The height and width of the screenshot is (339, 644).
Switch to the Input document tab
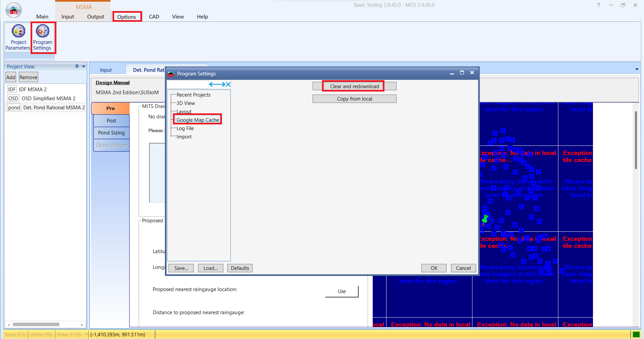click(106, 70)
